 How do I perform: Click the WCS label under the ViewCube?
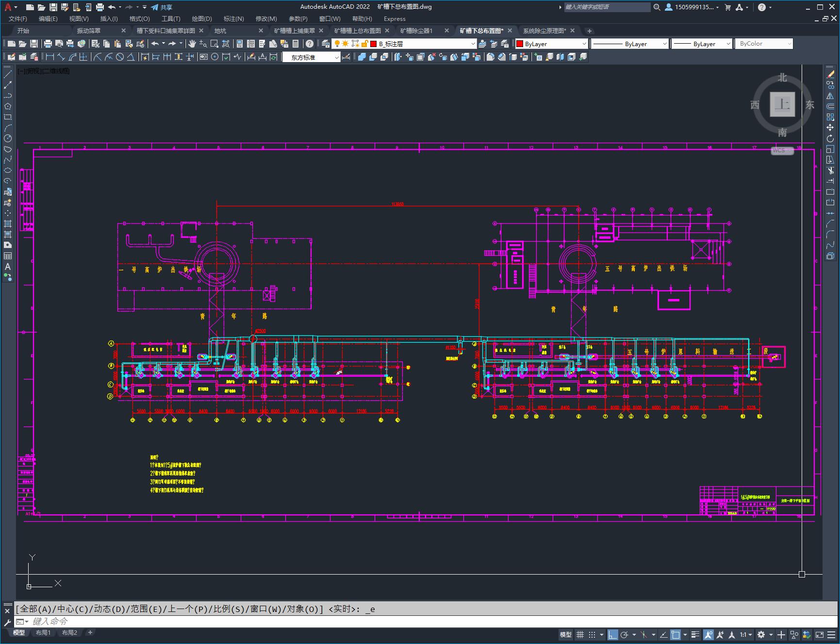pyautogui.click(x=782, y=150)
